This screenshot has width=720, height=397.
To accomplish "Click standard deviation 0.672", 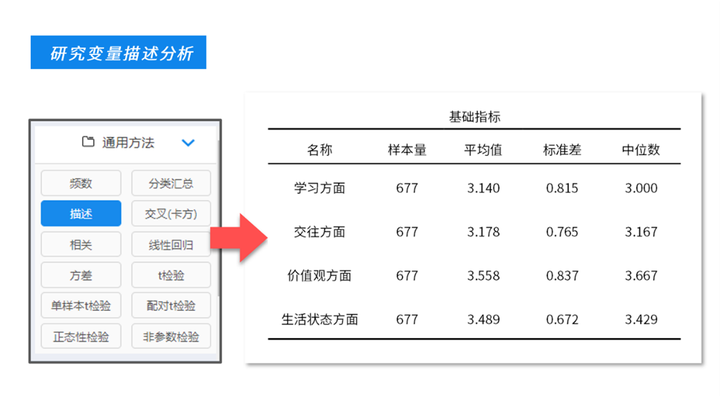I will [x=562, y=319].
